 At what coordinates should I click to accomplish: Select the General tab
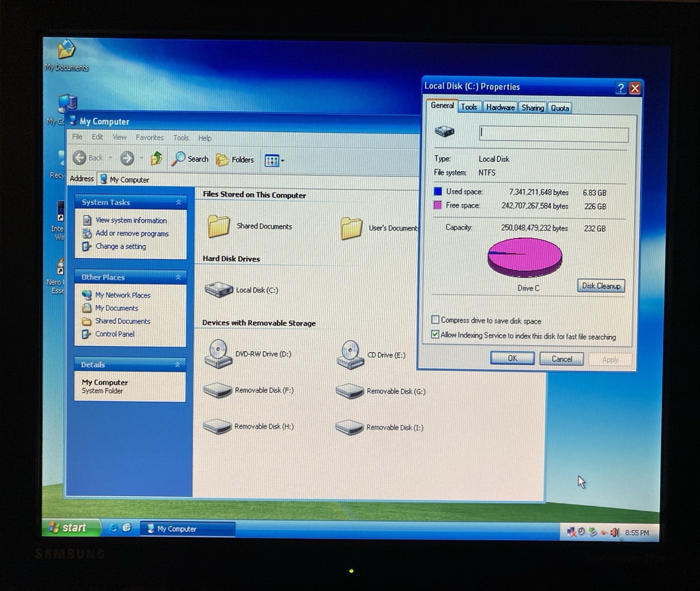coord(442,106)
